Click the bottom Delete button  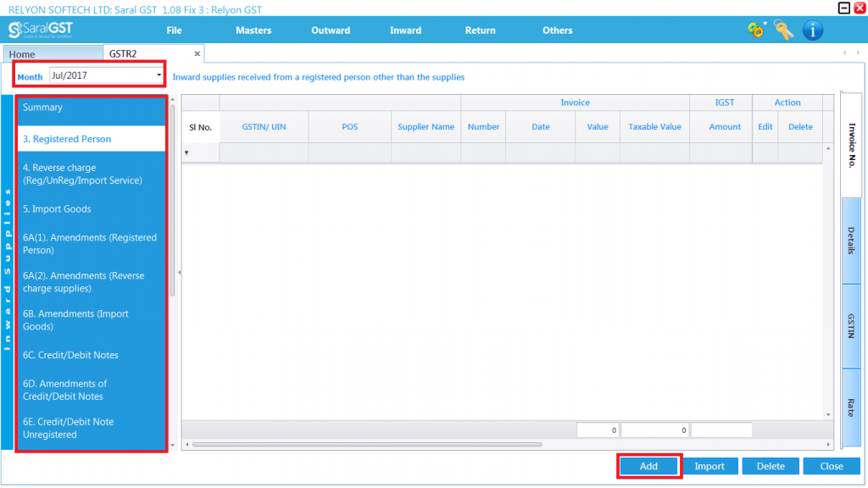click(x=771, y=467)
